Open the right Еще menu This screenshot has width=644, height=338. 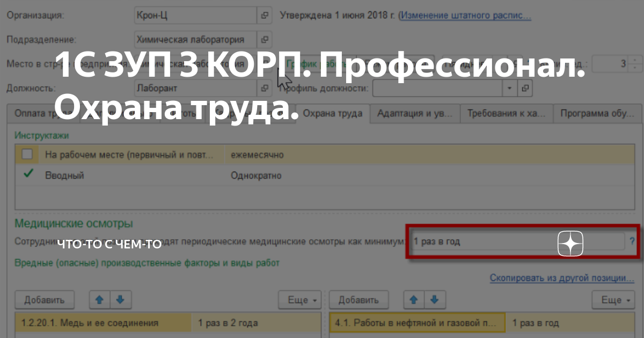(613, 300)
